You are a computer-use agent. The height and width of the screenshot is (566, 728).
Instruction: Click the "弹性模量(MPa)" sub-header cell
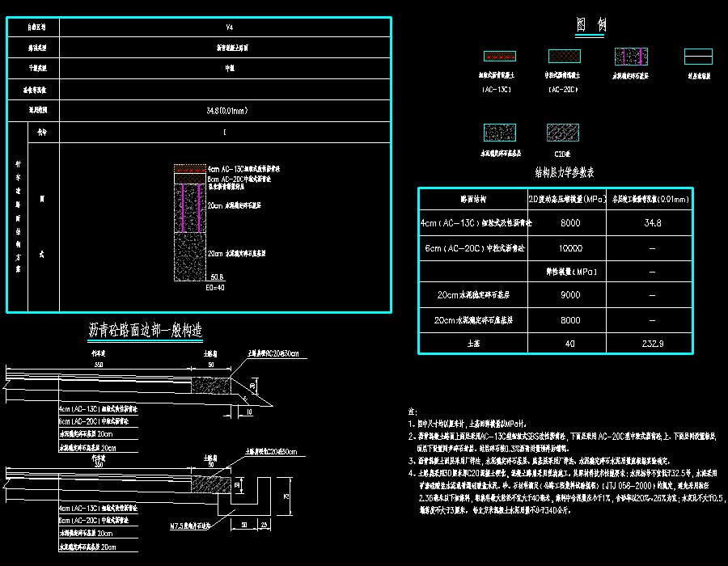point(571,272)
